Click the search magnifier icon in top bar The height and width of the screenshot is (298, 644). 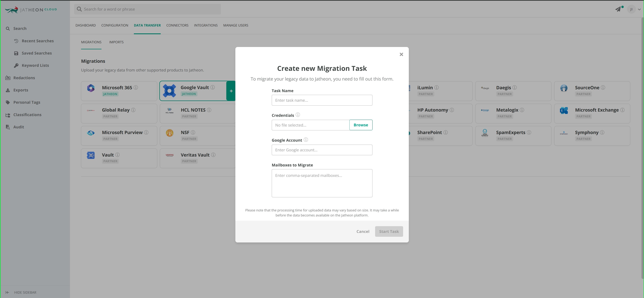pos(79,9)
